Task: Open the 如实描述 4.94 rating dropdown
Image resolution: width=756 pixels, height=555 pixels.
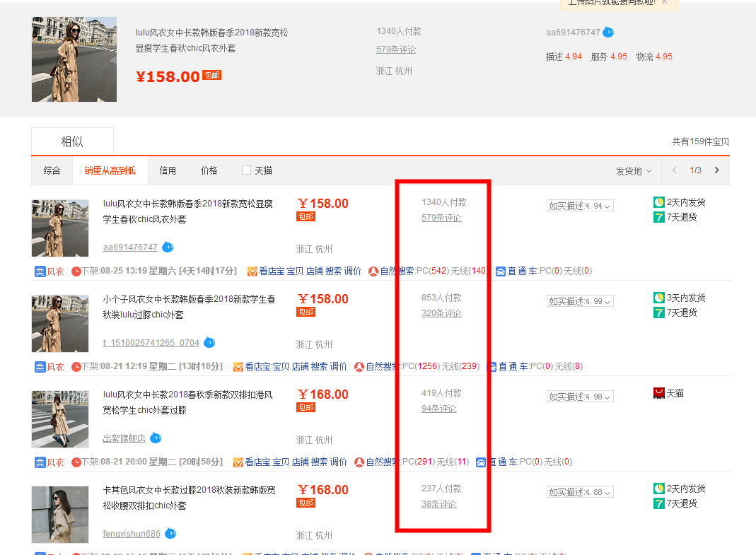Action: pos(580,206)
